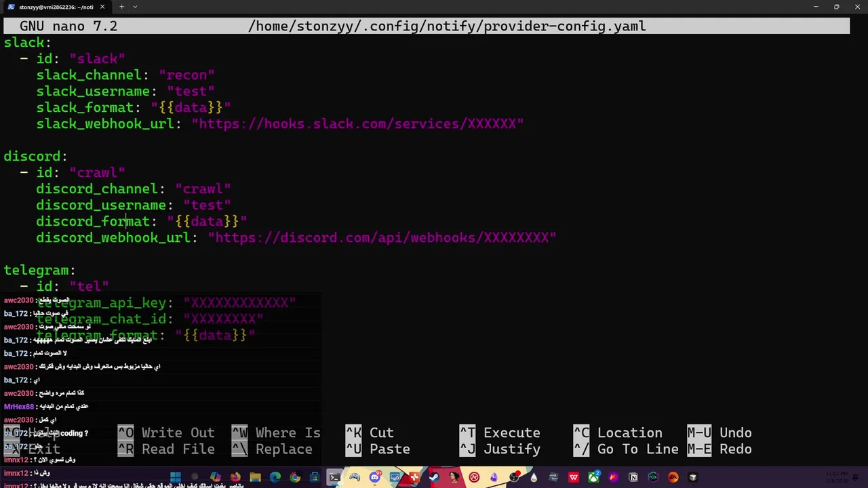Select the stonzyy@vmi2862236 terminal tab
The width and height of the screenshot is (868, 488).
coord(57,7)
